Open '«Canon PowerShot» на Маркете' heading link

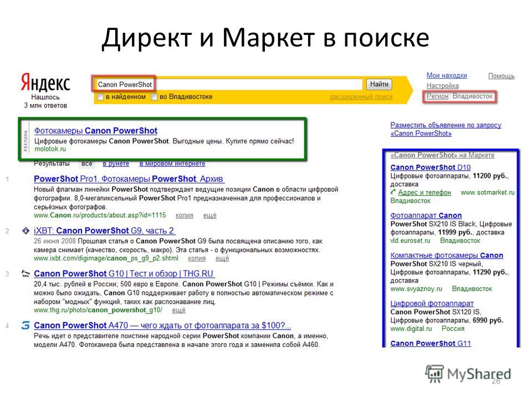pos(442,155)
